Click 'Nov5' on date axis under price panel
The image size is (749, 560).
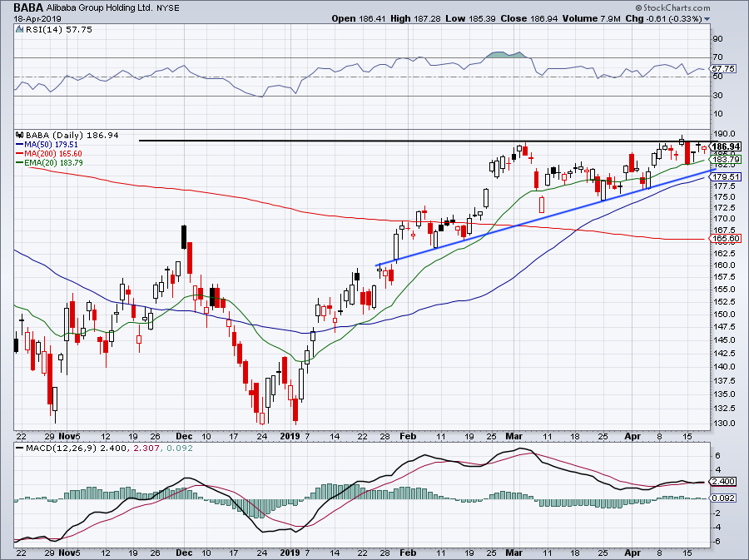click(x=70, y=436)
